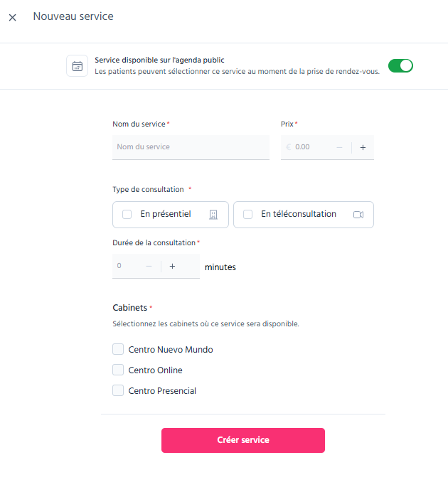The width and height of the screenshot is (448, 487).
Task: Click the Créer service button
Action: coord(243,440)
